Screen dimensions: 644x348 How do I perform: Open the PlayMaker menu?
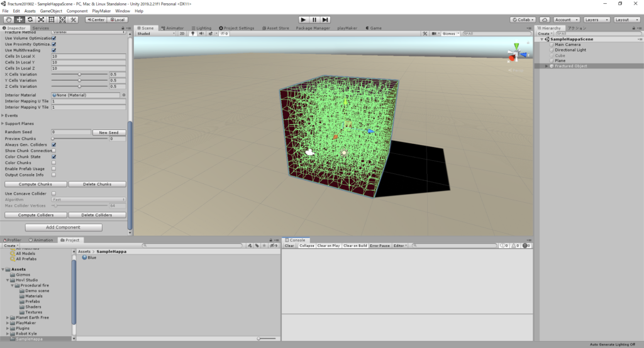[x=101, y=11]
